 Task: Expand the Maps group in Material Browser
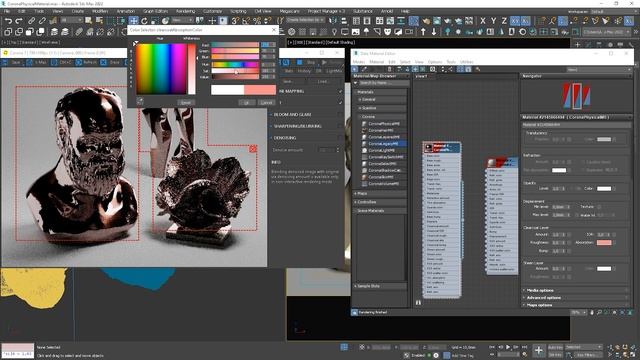380,193
